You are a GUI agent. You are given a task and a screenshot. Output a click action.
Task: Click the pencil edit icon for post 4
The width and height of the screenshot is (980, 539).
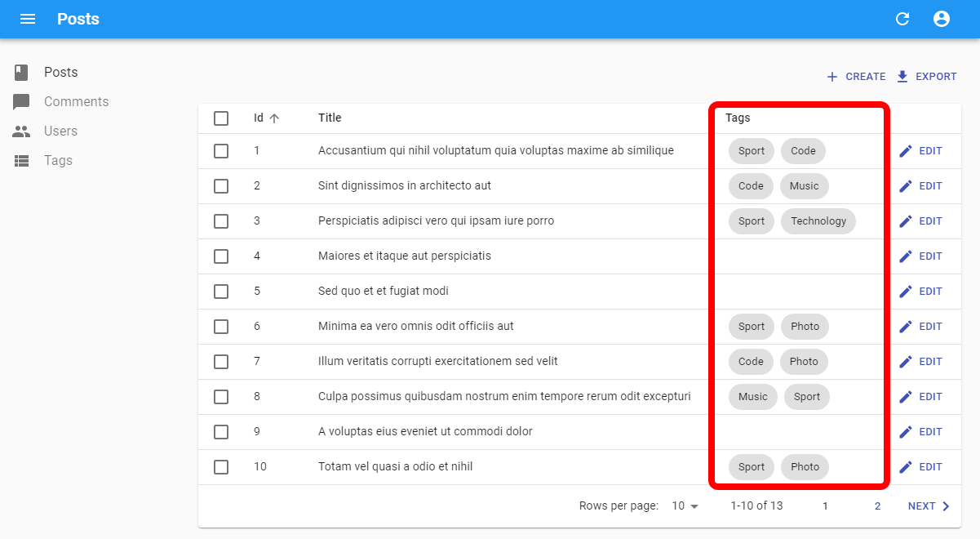[x=905, y=256]
